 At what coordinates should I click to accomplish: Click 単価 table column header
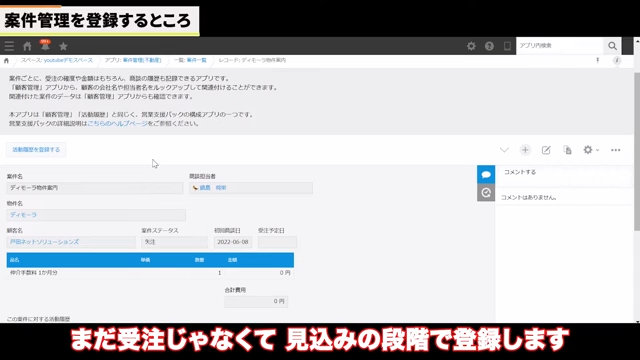145,260
